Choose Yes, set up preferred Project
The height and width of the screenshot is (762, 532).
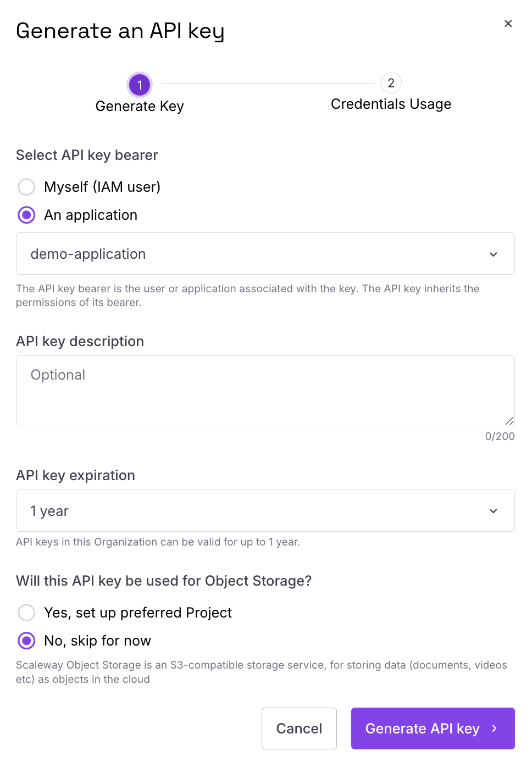26,612
